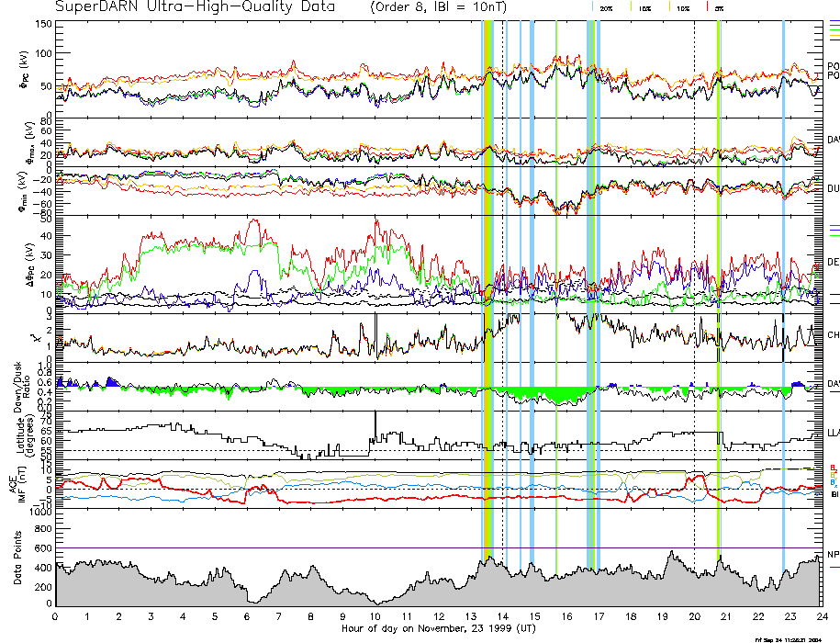Click the 150 tick value on the ΦPC axis

point(43,24)
